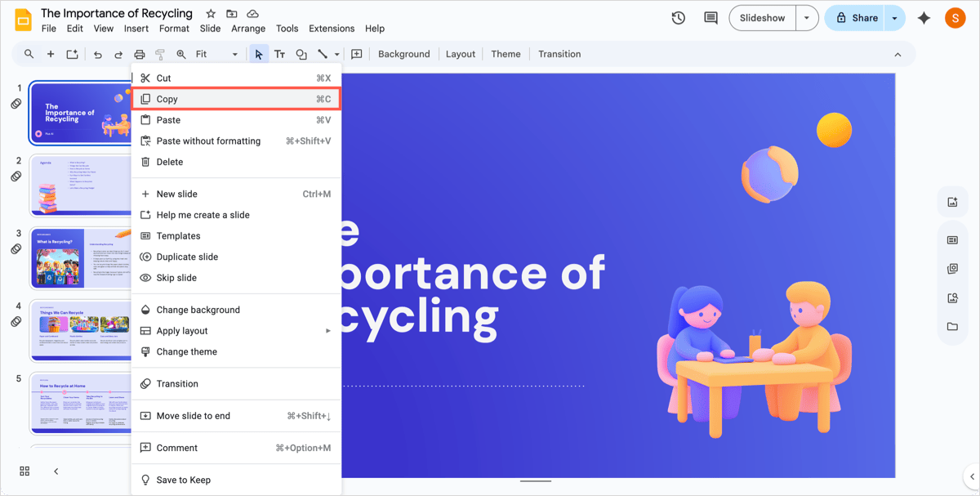This screenshot has width=980, height=496.
Task: Click the zoom tool icon
Action: 181,54
